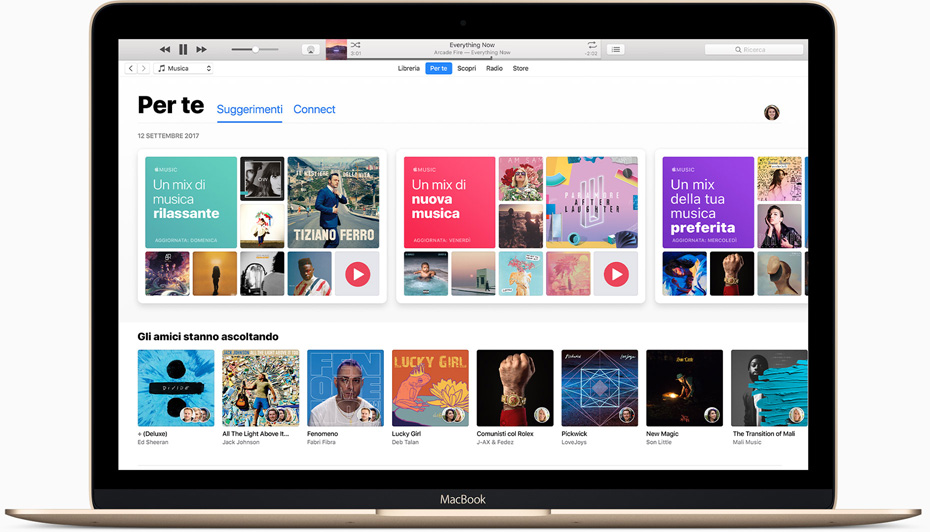Switch to the Scopri tab
Viewport: 930px width, 532px height.
(x=466, y=68)
